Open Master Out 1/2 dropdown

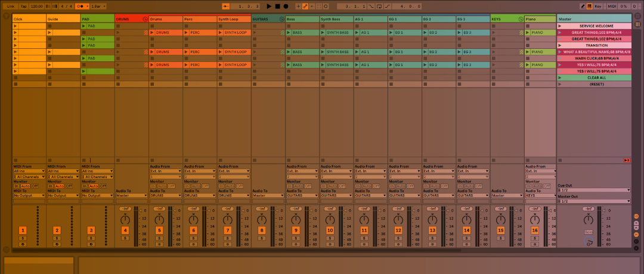click(594, 201)
